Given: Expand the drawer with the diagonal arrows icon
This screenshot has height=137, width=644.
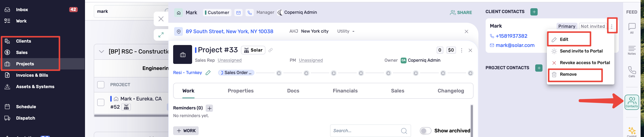Looking at the screenshot, I should 161,35.
